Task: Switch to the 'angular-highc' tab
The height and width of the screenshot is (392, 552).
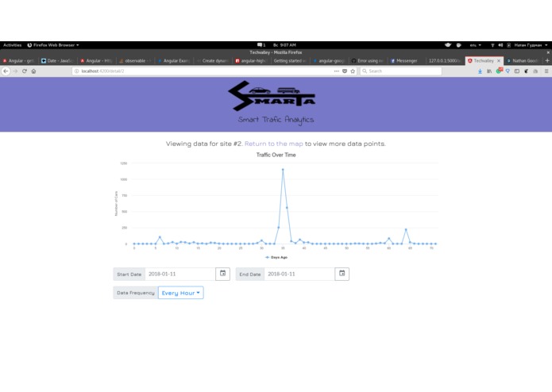Action: (251, 61)
